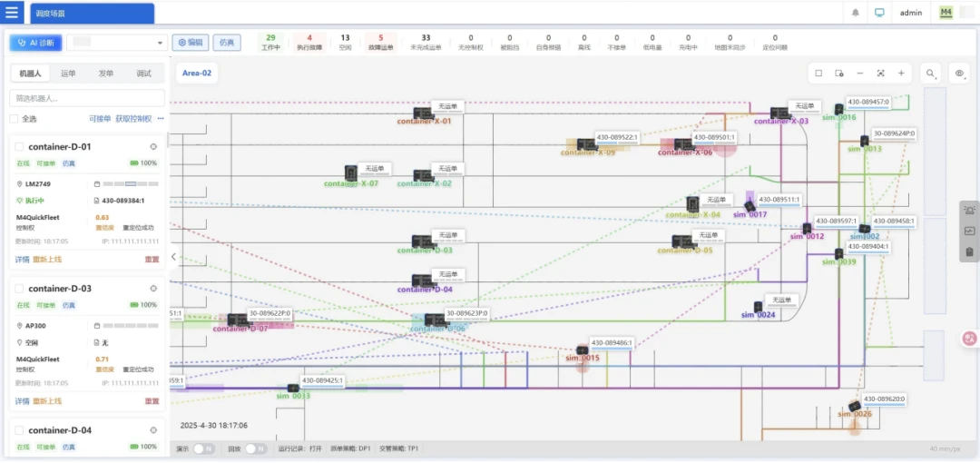Screen dimensions: 980x463
Task: Locate container-D-04 with its crosshair icon
Action: coord(153,430)
